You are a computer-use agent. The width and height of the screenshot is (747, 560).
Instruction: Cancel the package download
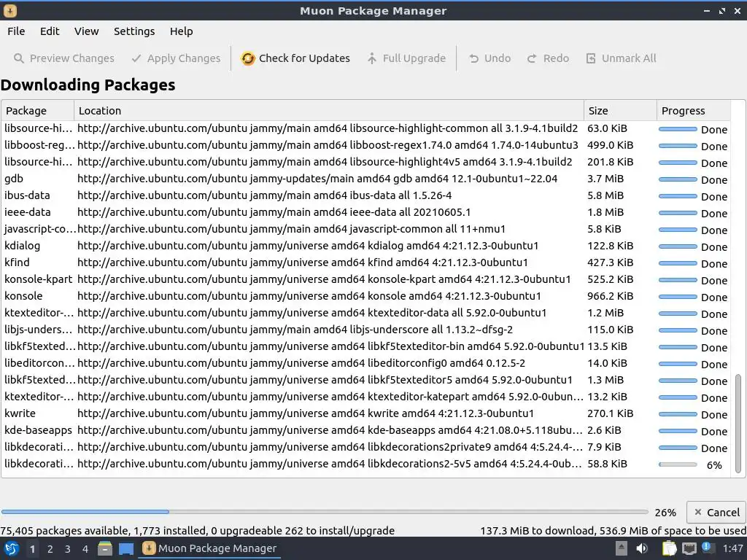(716, 513)
